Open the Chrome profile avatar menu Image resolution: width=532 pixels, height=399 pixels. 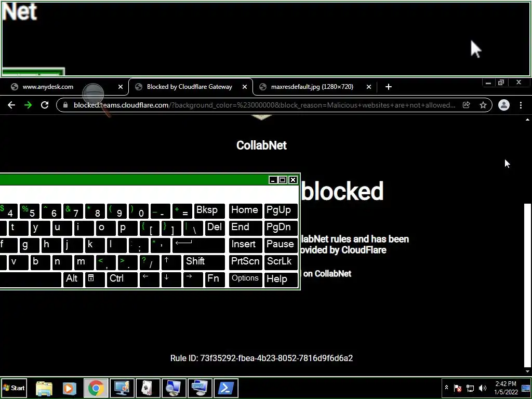504,105
